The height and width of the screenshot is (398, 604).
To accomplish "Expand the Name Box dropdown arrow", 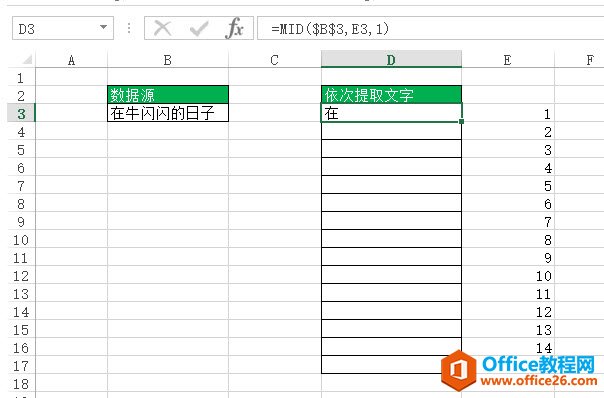I will pos(103,27).
